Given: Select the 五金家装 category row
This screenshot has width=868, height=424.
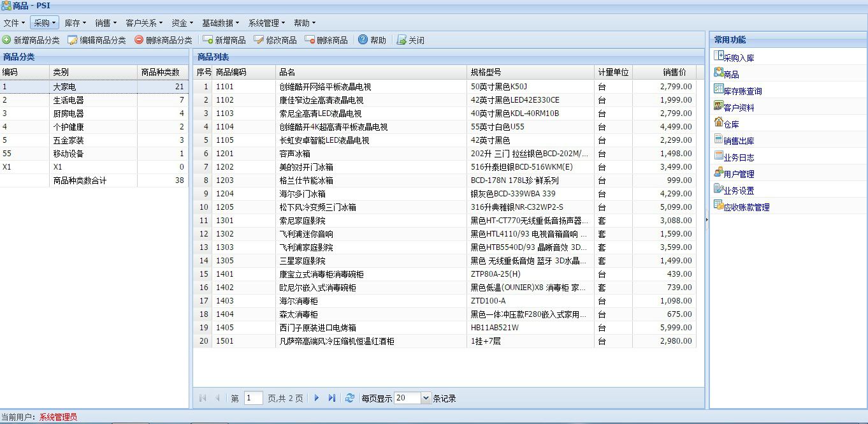Looking at the screenshot, I should (94, 140).
